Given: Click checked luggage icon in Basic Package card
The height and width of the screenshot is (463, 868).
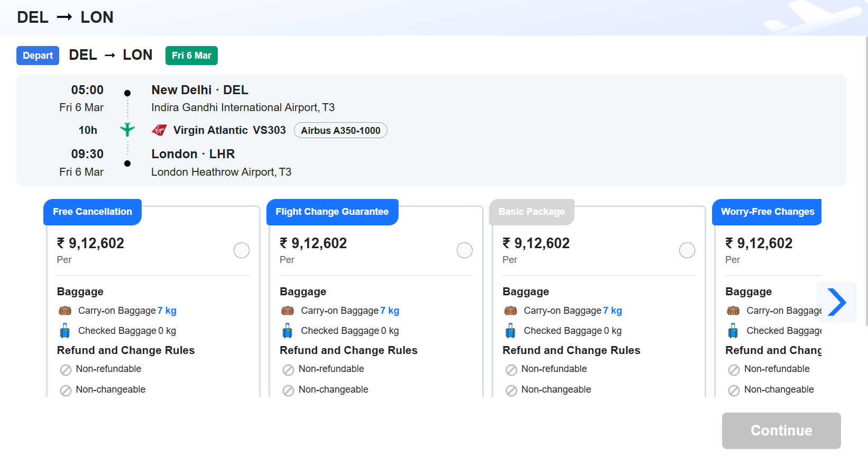Looking at the screenshot, I should (511, 331).
